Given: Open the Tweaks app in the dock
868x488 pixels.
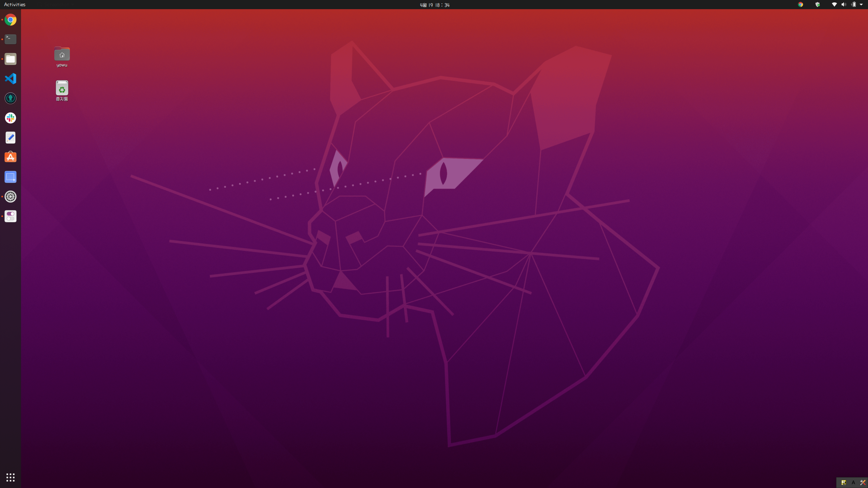Looking at the screenshot, I should pyautogui.click(x=11, y=216).
